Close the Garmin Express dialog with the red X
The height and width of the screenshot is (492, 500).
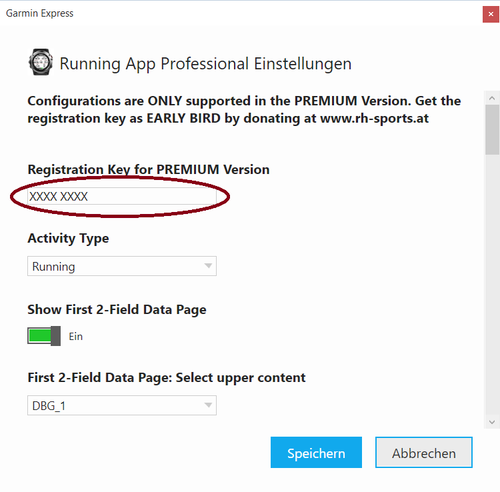click(491, 14)
